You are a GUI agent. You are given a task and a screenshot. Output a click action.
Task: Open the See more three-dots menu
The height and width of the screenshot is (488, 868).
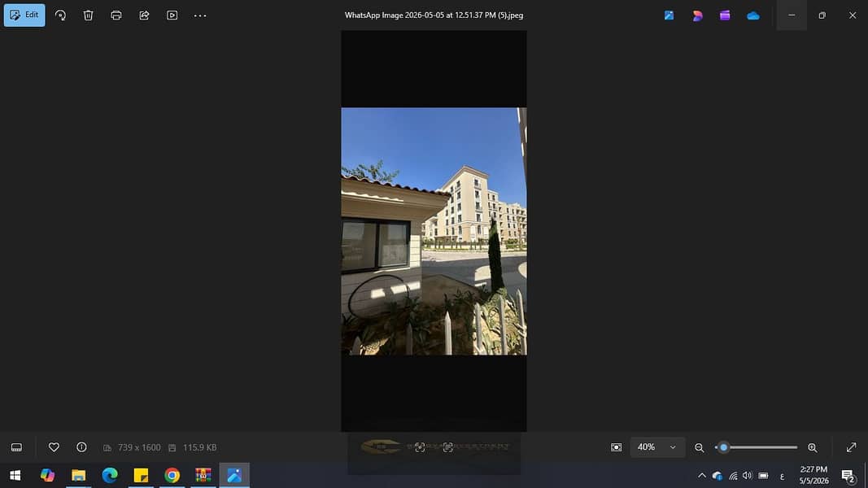200,15
